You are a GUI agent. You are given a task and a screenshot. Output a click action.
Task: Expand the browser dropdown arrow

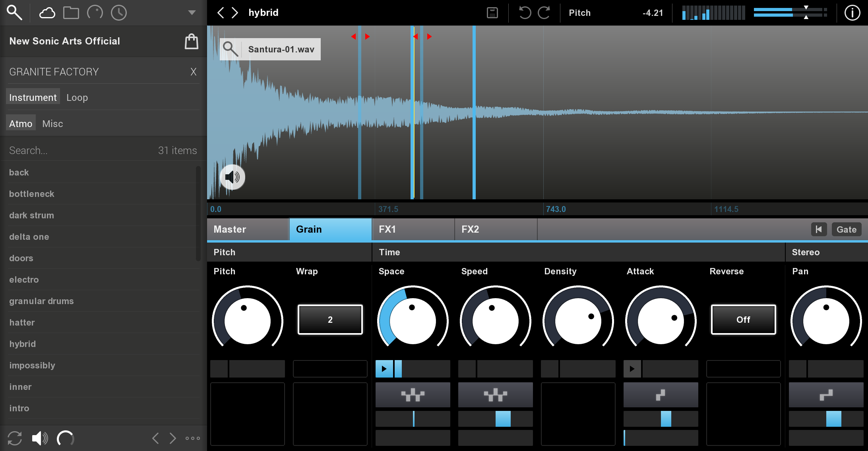pyautogui.click(x=192, y=13)
